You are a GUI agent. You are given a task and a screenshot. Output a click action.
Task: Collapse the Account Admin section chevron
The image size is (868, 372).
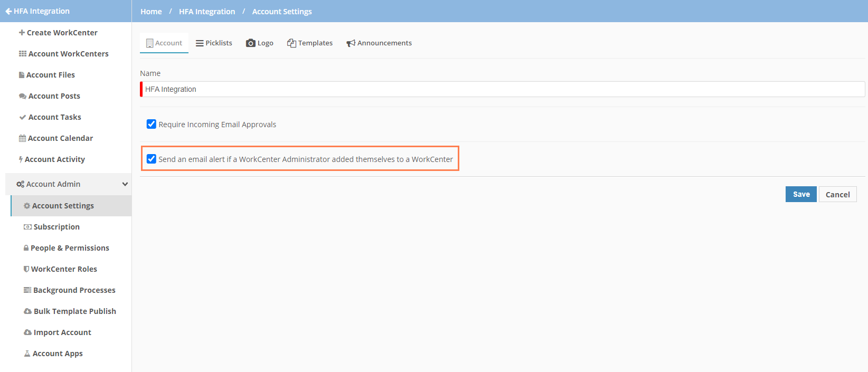point(125,184)
